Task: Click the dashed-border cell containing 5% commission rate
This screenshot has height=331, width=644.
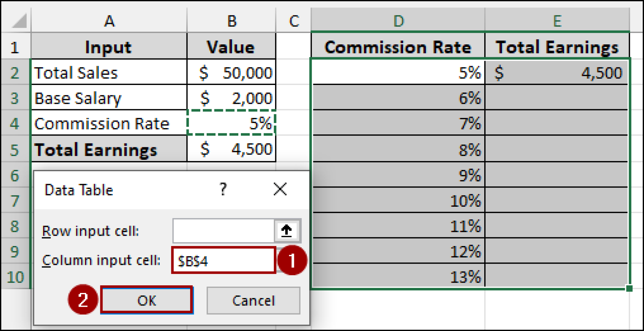Action: tap(231, 123)
